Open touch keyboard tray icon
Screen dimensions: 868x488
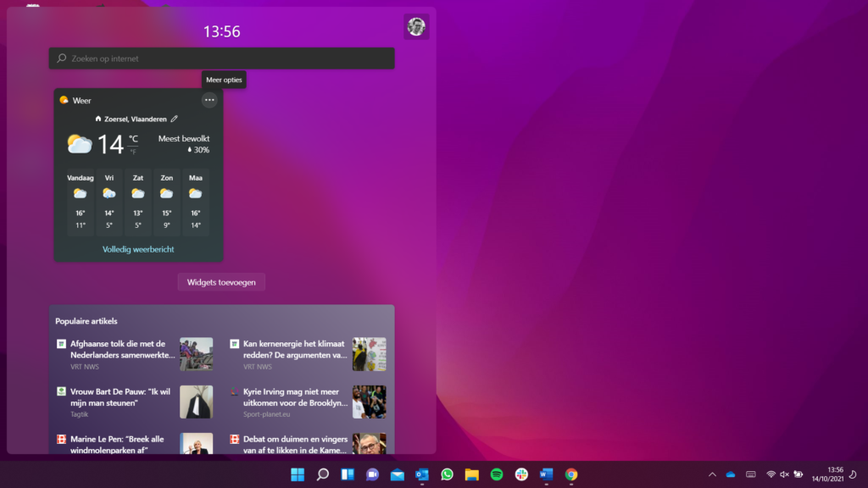pos(751,474)
